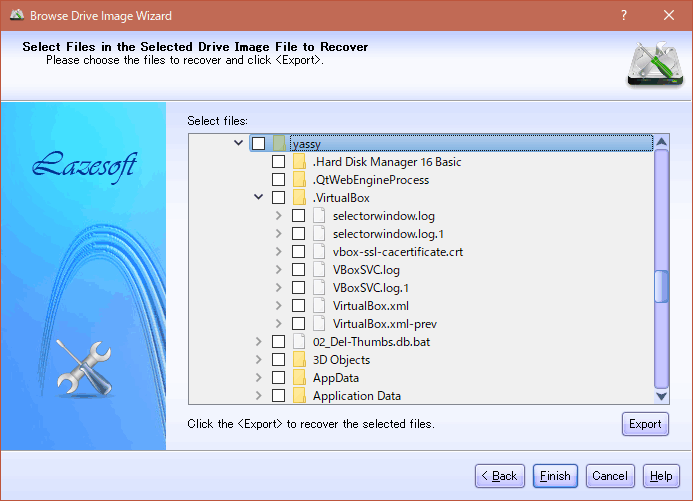693x501 pixels.
Task: Click the selectorwindow.log.1 file icon
Action: click(319, 233)
